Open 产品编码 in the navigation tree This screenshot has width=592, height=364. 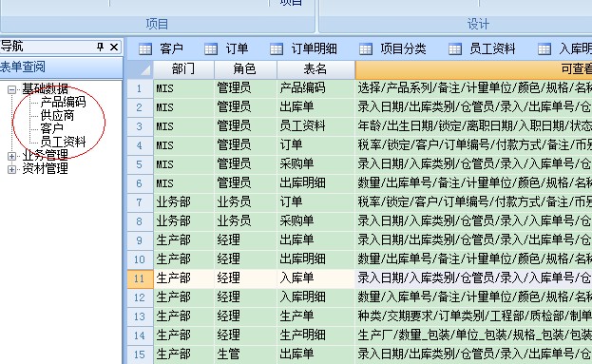click(63, 102)
